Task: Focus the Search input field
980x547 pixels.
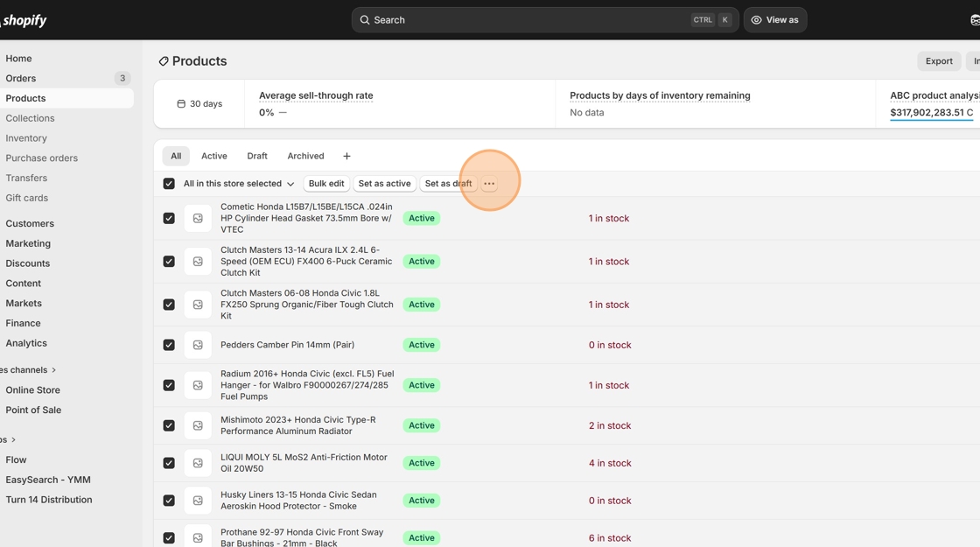Action: (x=545, y=20)
